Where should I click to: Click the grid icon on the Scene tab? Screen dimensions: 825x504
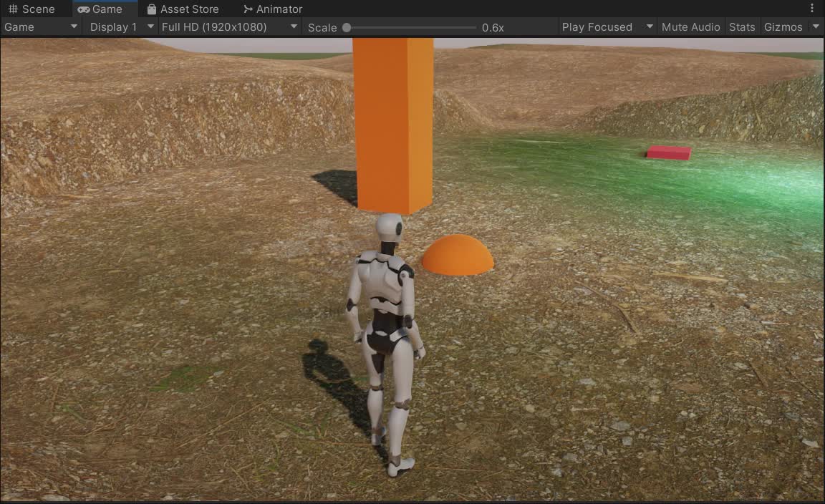(13, 9)
